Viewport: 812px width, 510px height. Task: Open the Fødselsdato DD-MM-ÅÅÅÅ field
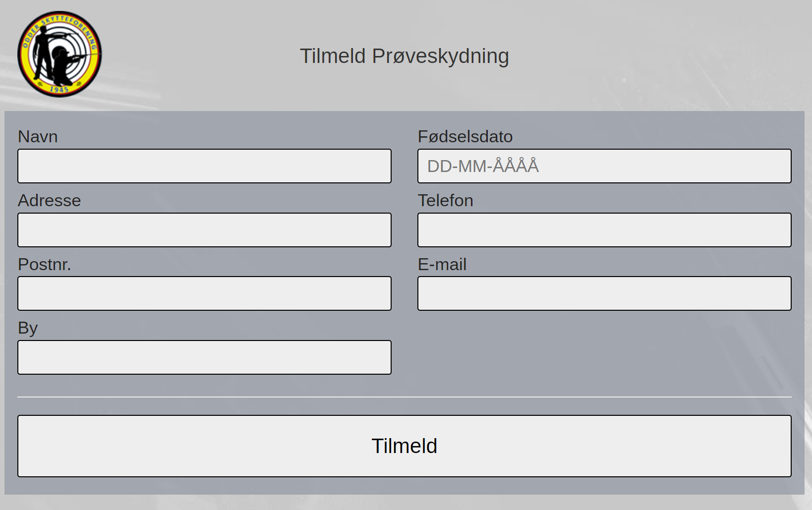(604, 166)
